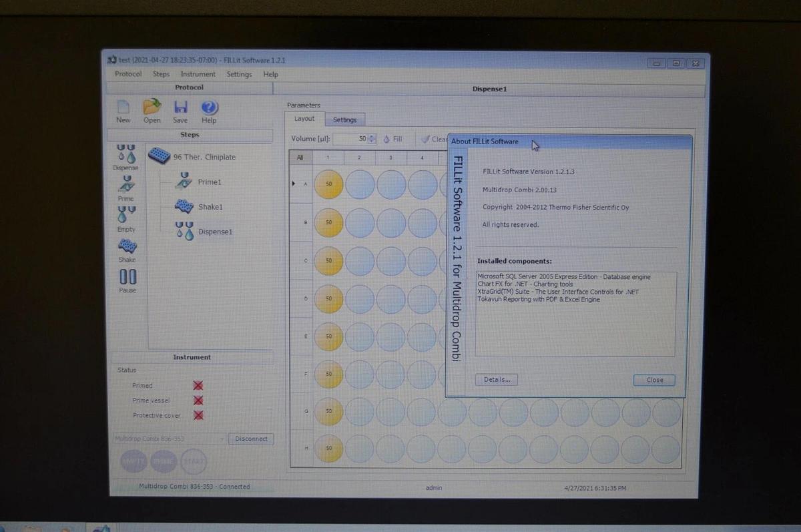Select the Prime1 step in the tree
This screenshot has width=801, height=532.
click(198, 182)
